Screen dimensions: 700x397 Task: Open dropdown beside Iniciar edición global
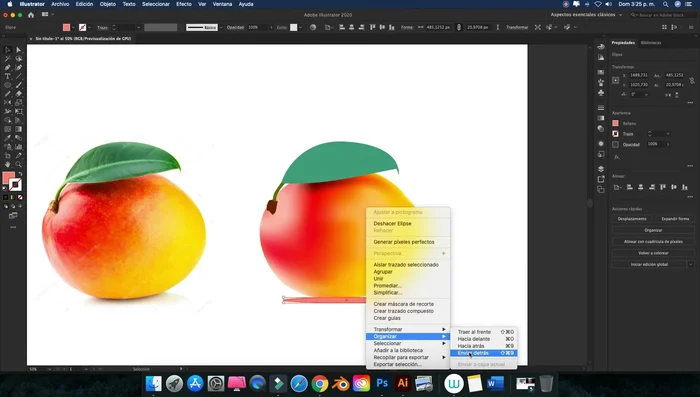691,264
